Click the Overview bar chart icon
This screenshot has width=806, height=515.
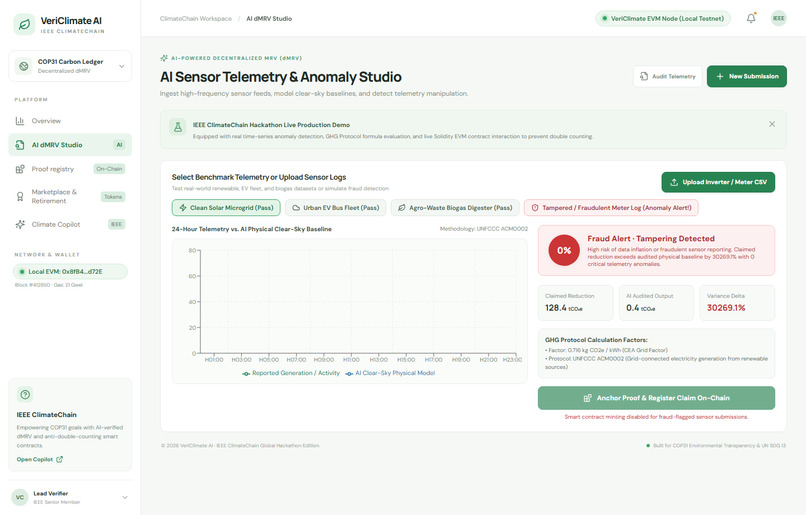click(x=20, y=121)
